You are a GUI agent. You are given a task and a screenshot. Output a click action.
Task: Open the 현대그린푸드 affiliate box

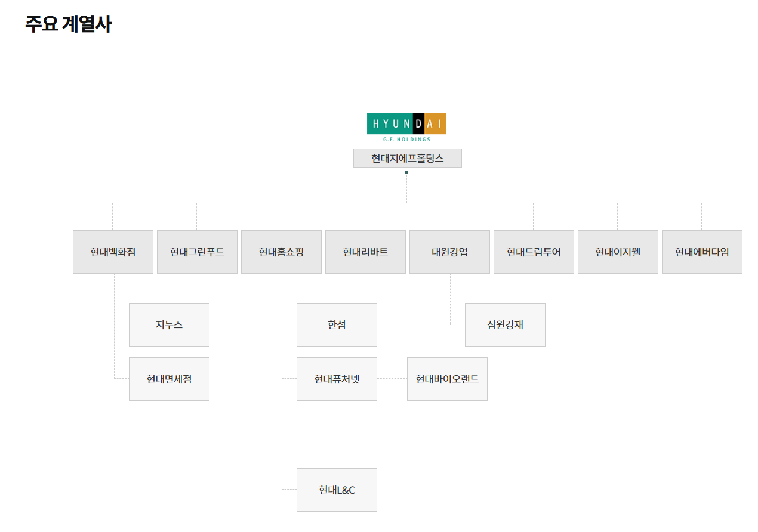pyautogui.click(x=197, y=252)
